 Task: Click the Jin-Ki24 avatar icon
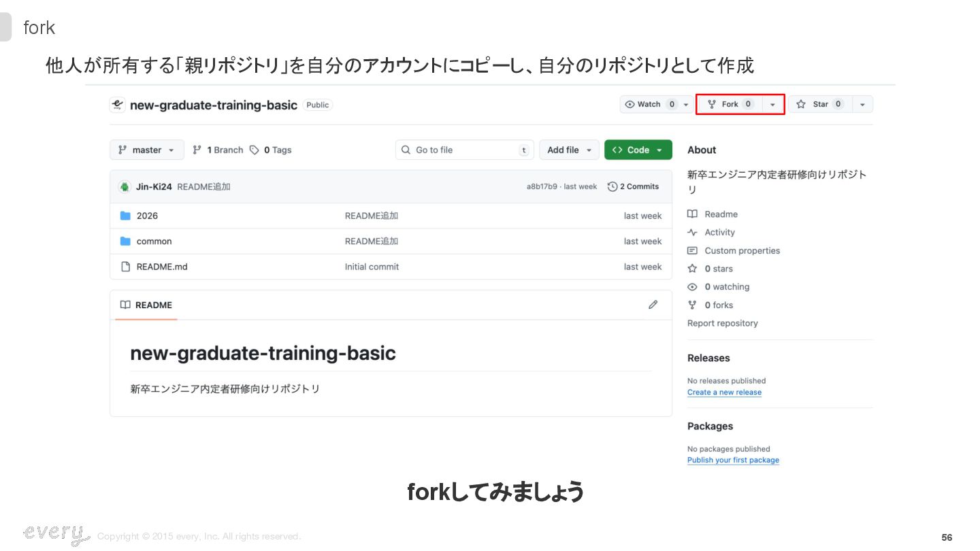125,186
